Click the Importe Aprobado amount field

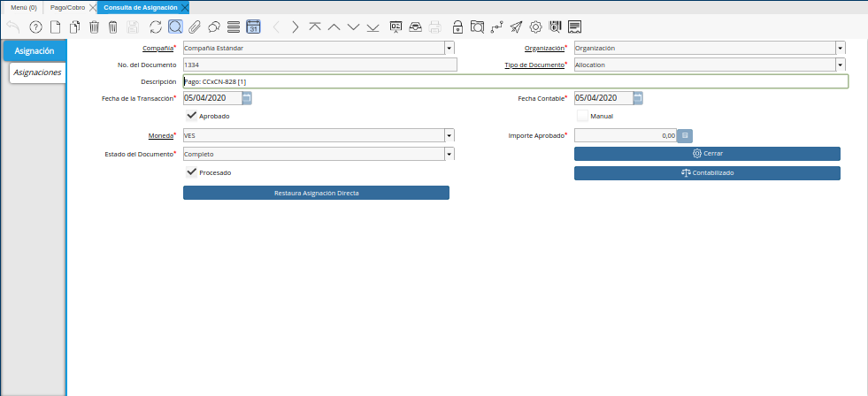tap(626, 135)
